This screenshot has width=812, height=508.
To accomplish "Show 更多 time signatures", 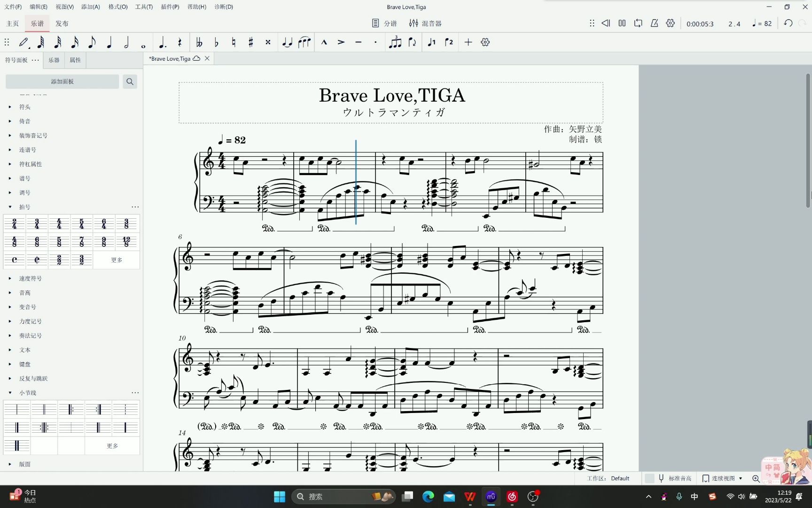I will (x=117, y=260).
